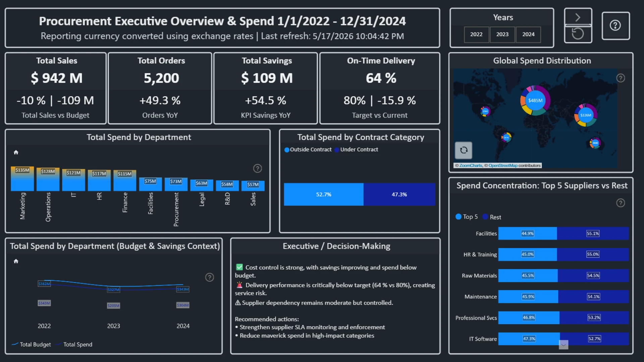
Task: Click the Marketing $135M bar
Action: tap(22, 179)
